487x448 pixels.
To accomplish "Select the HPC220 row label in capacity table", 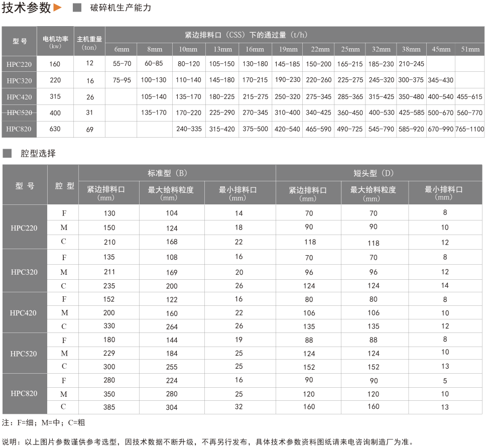I will pos(19,64).
